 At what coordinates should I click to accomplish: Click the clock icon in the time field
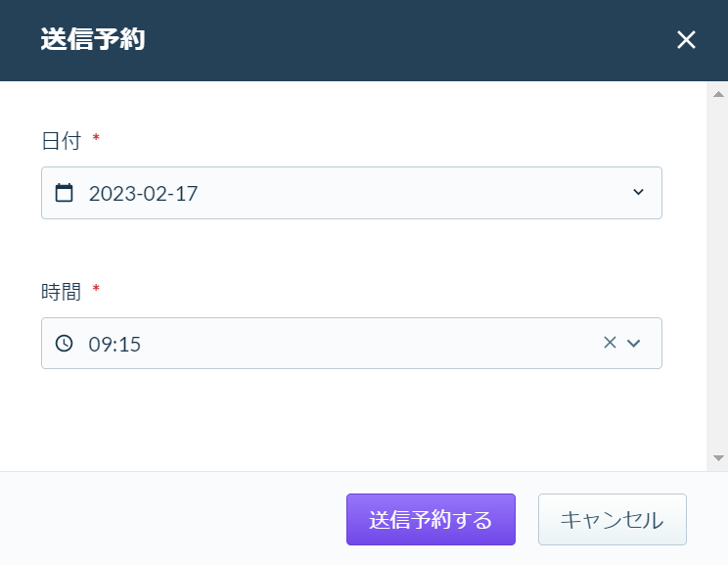click(x=64, y=344)
